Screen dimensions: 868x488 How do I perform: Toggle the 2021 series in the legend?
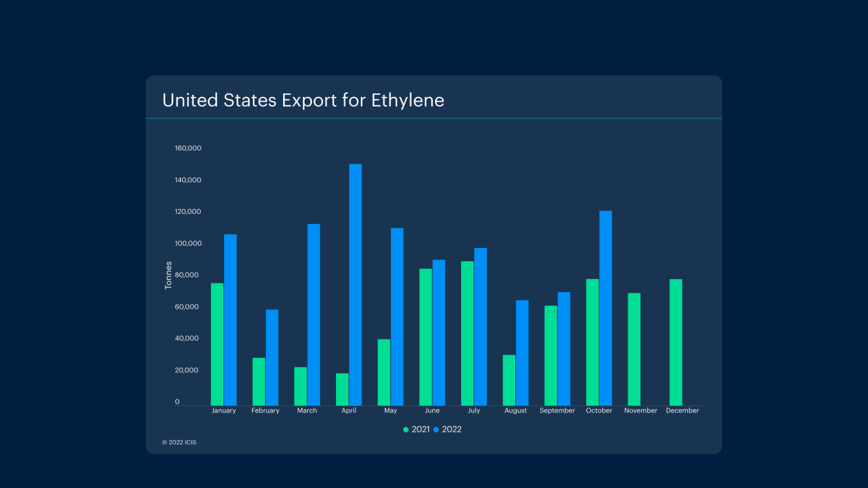coord(413,429)
